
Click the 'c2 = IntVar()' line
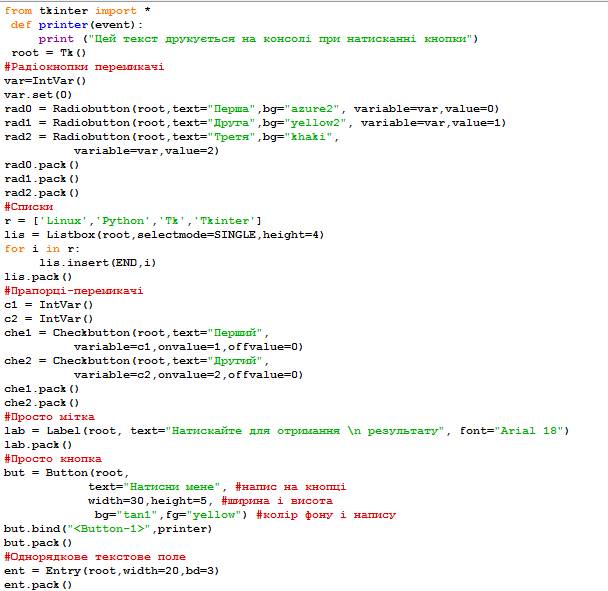tap(48, 318)
